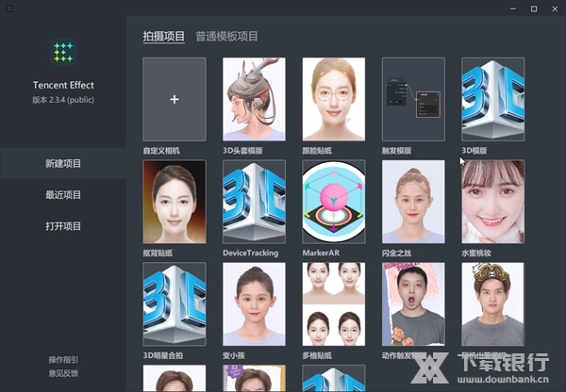Image resolution: width=566 pixels, height=392 pixels.
Task: Maximize the Tencent Effect window
Action: tap(534, 8)
